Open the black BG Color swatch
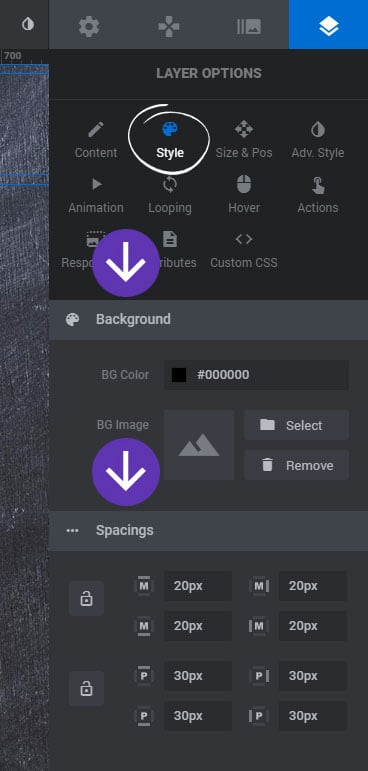The height and width of the screenshot is (771, 368). 179,375
